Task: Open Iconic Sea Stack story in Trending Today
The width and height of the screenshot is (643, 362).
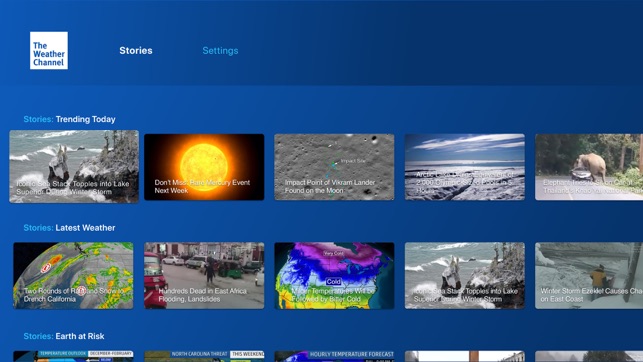Action: (x=74, y=166)
